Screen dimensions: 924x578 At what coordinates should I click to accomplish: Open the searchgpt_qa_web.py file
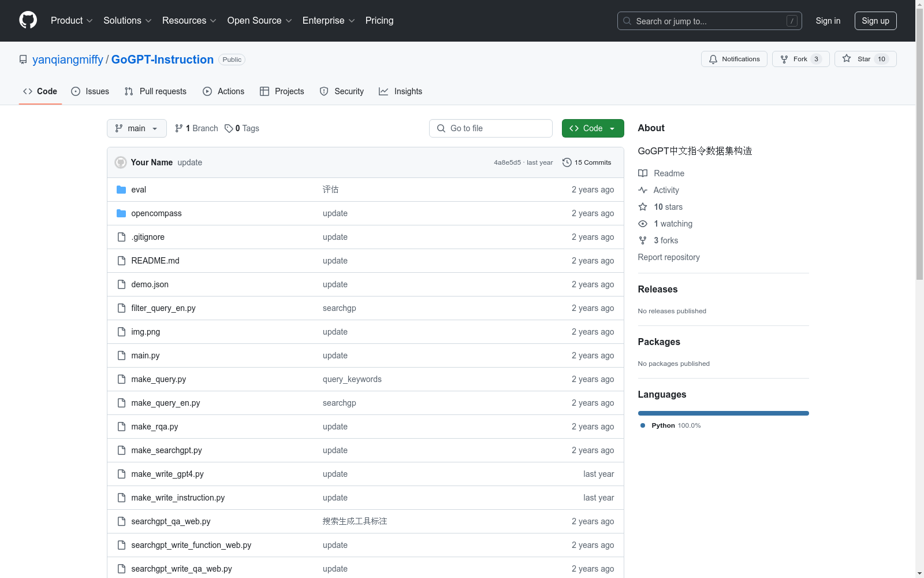pos(170,521)
